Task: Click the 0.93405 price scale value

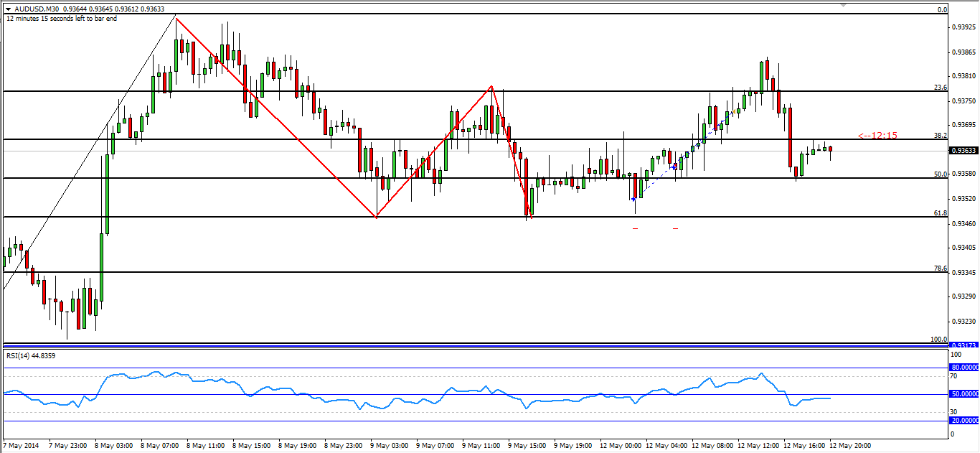Action: coord(963,247)
